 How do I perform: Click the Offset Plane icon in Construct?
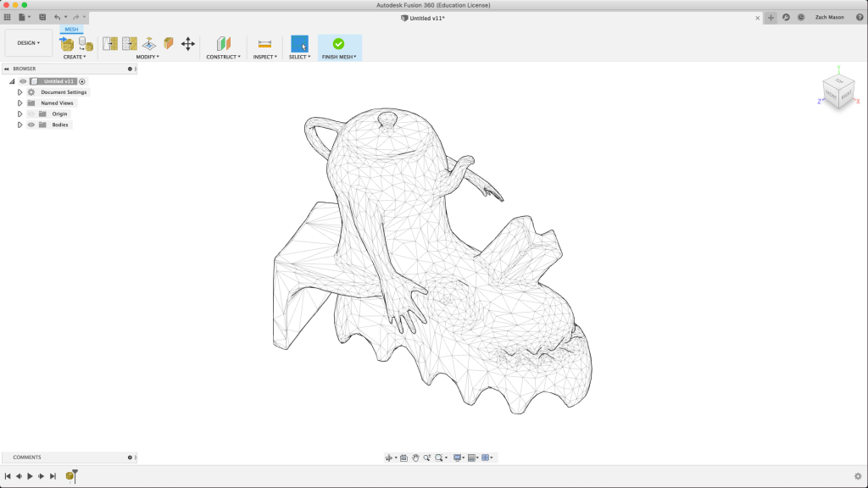click(223, 43)
